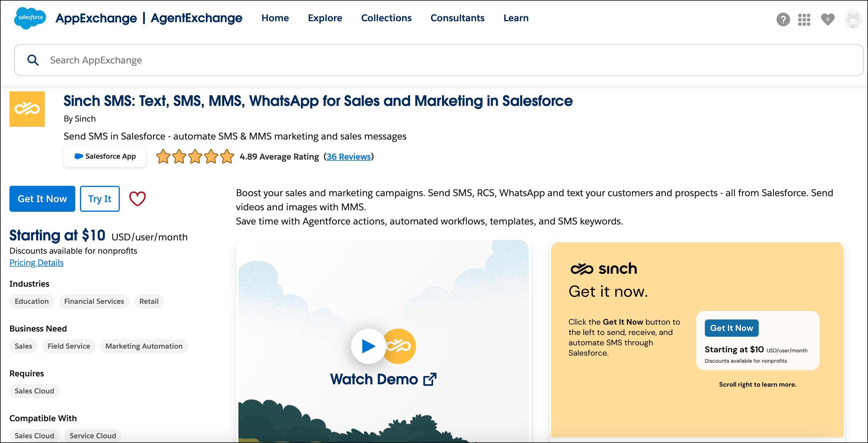Click the star rating icons

pyautogui.click(x=195, y=157)
